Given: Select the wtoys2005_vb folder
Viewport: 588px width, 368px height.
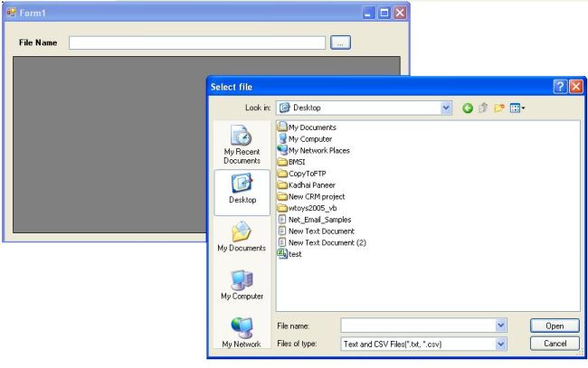Looking at the screenshot, I should click(308, 208).
